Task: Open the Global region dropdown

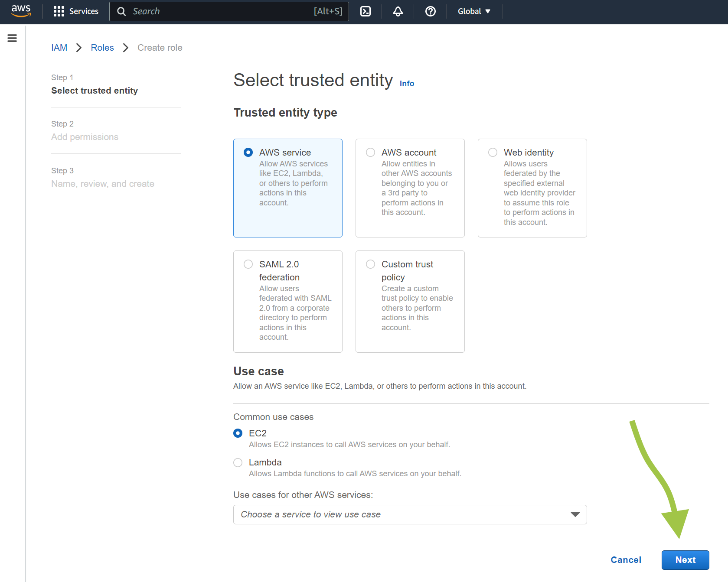Action: click(474, 11)
